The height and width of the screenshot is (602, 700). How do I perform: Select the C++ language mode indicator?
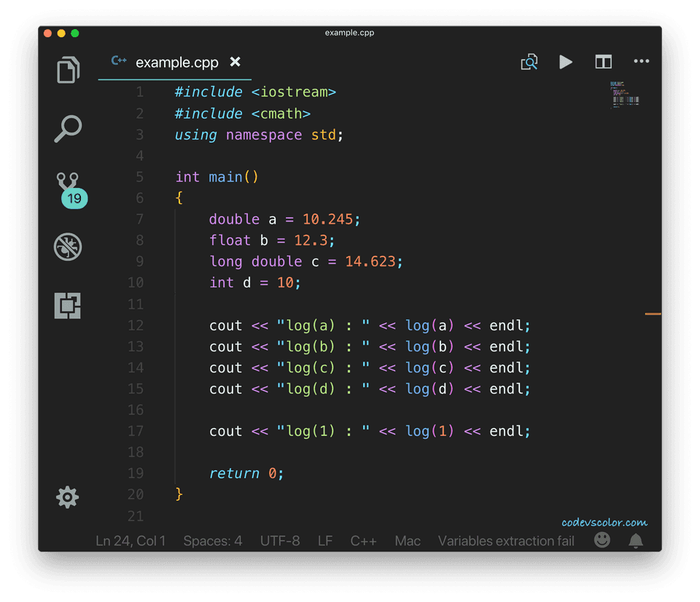tap(363, 541)
